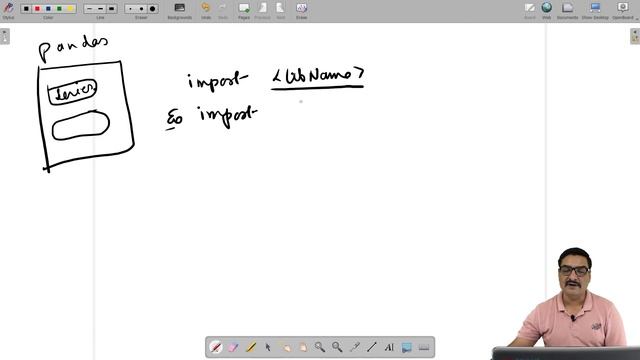Image resolution: width=640 pixels, height=360 pixels.
Task: Select the Draw lines tool
Action: coord(371,347)
